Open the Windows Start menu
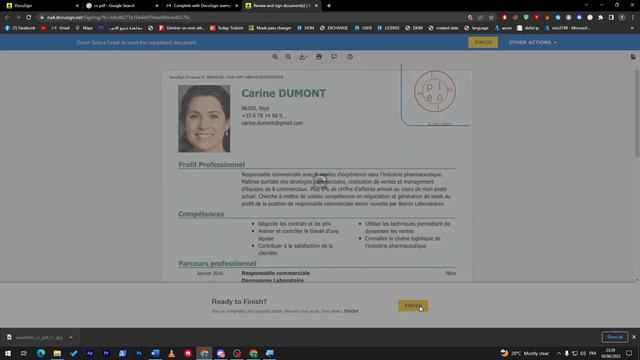 [x=8, y=353]
